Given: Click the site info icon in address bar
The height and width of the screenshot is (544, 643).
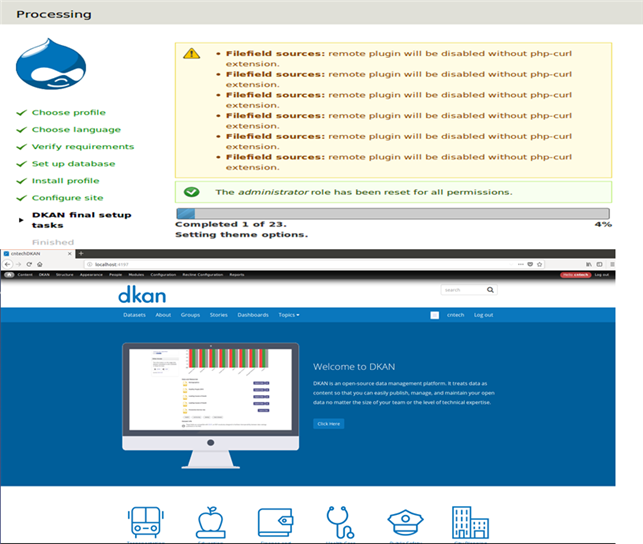Looking at the screenshot, I should pos(90,264).
